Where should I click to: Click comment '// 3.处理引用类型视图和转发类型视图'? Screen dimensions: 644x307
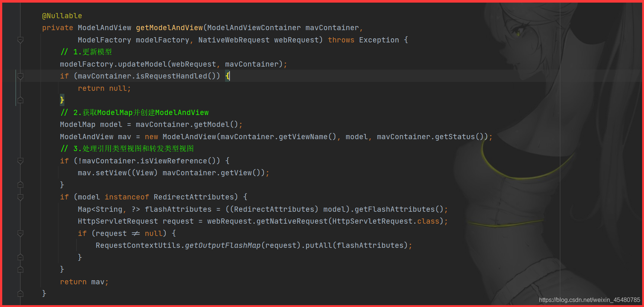[x=127, y=149]
